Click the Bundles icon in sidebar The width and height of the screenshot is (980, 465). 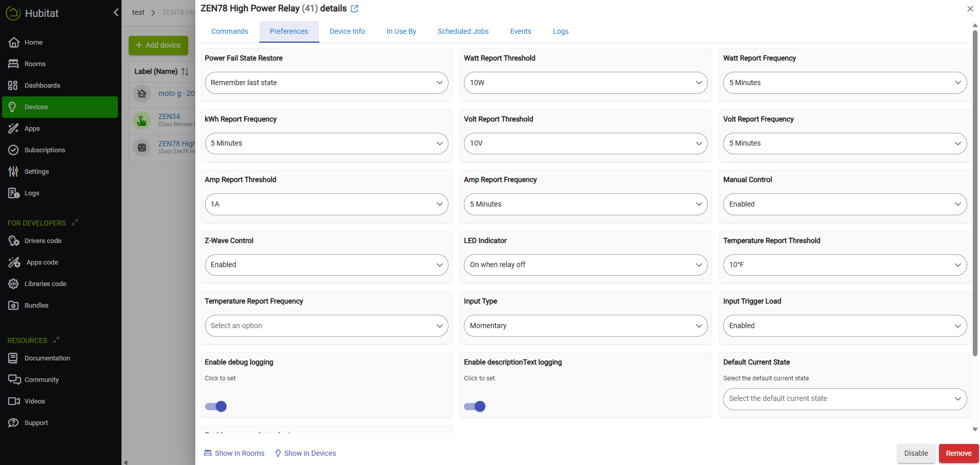(13, 306)
